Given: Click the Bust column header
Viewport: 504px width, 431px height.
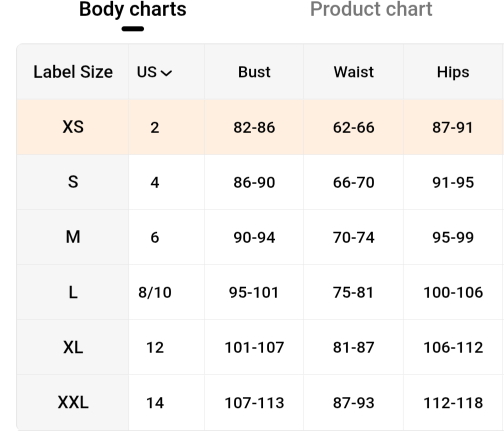Looking at the screenshot, I should (x=254, y=72).
